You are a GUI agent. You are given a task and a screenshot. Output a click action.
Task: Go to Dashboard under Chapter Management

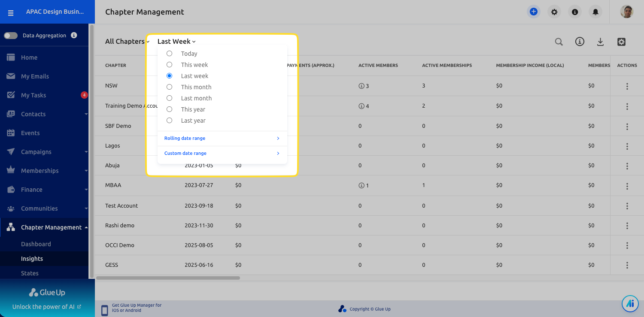click(x=36, y=244)
